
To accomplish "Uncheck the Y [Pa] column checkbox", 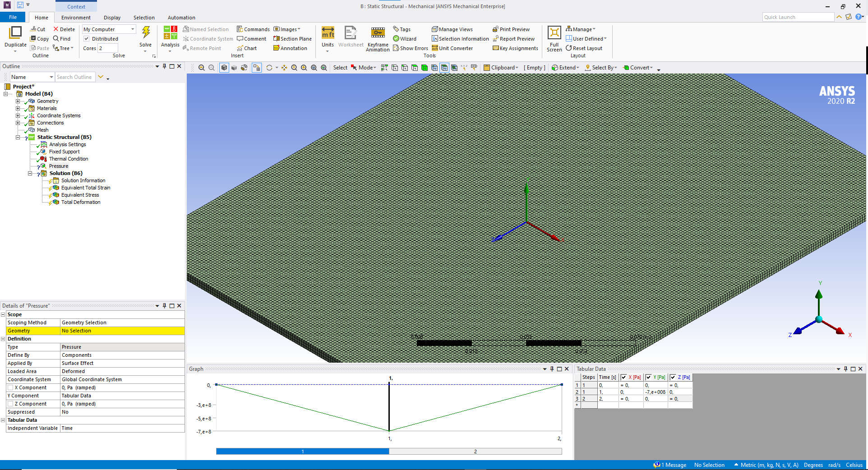I will coord(648,377).
